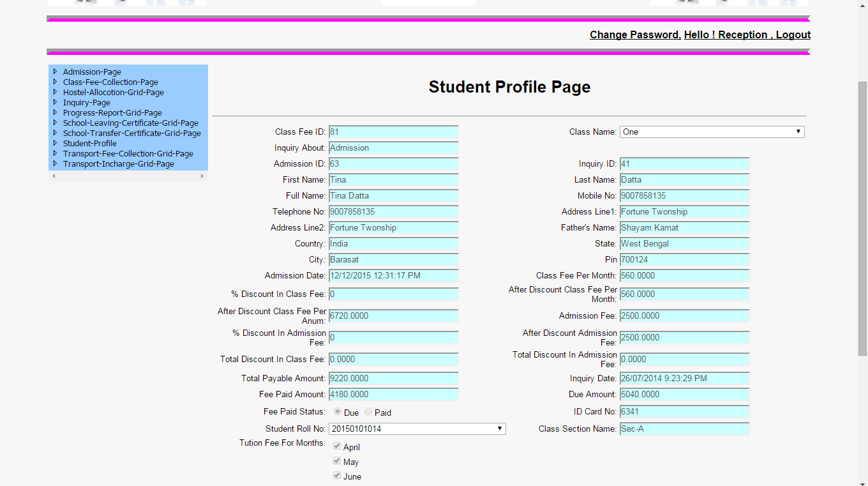Open Hostel-Allocotion-Grid-Page in the sidebar

tap(114, 93)
